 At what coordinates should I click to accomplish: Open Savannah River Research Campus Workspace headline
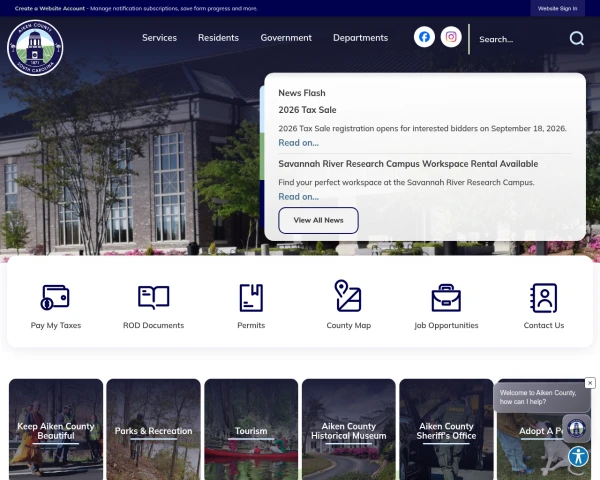[408, 164]
